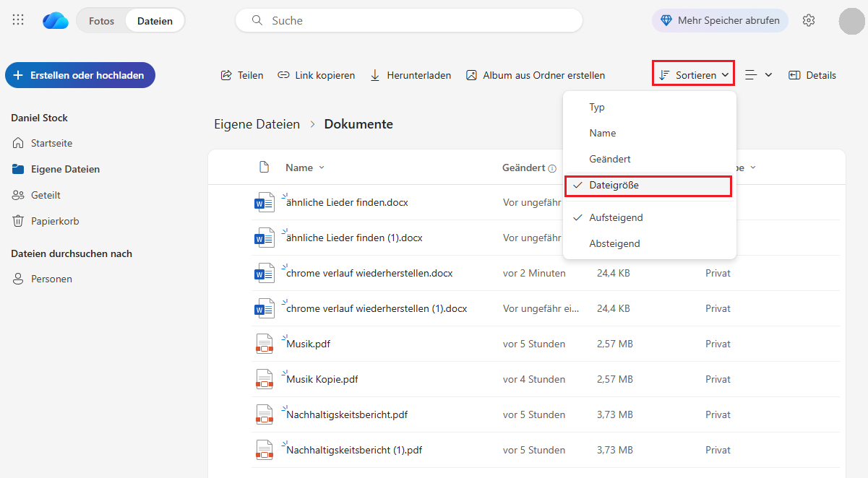Click the OneDrive cloud logo
The height and width of the screenshot is (478, 868).
[56, 21]
